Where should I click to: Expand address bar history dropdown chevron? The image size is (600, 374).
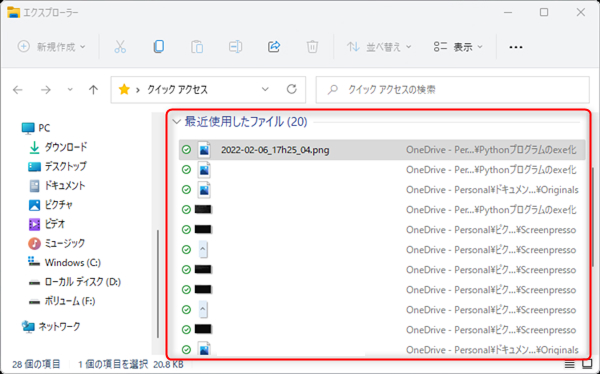click(265, 90)
